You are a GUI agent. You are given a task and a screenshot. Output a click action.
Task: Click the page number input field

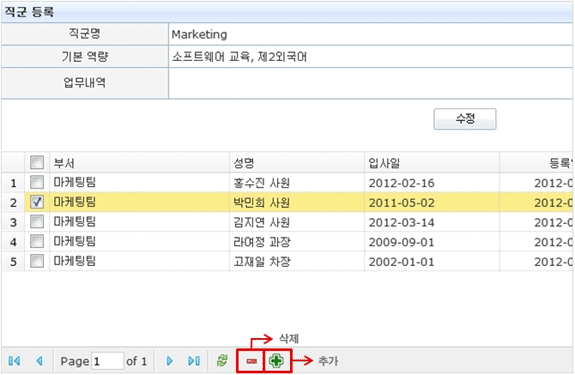pyautogui.click(x=107, y=361)
